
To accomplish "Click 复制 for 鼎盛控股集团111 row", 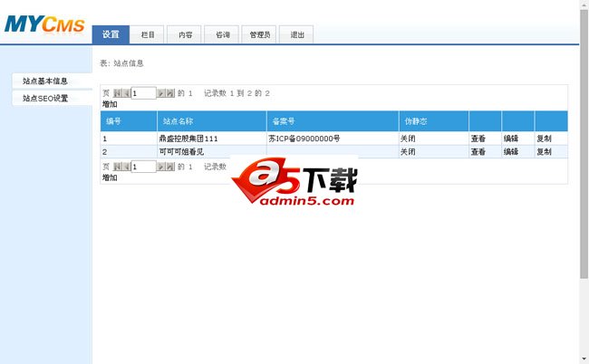I will click(544, 139).
